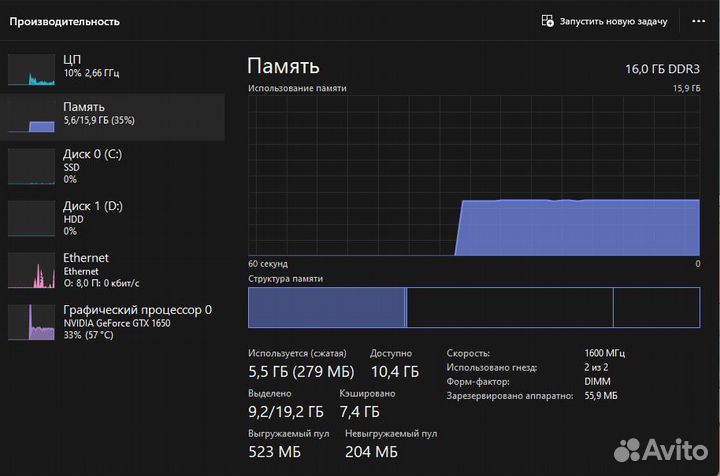Viewport: 720px width, 476px height.
Task: Click the Производительность page heading
Action: (65, 21)
